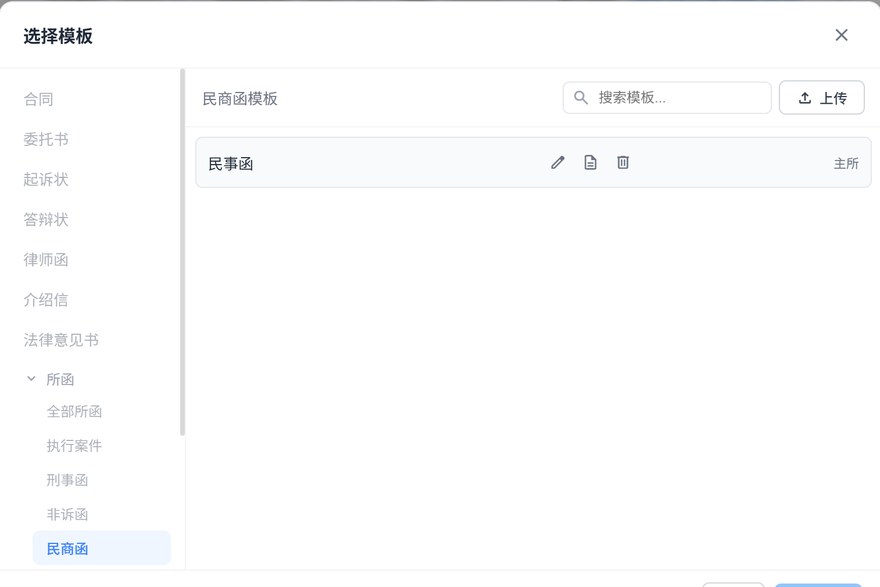Click the 民商函模板 heading

tap(240, 99)
